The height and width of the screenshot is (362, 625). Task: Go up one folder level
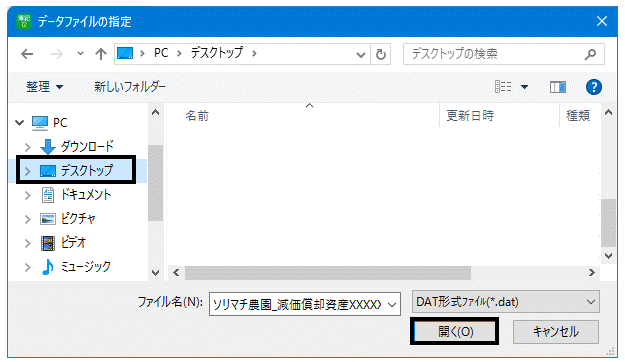tap(100, 54)
